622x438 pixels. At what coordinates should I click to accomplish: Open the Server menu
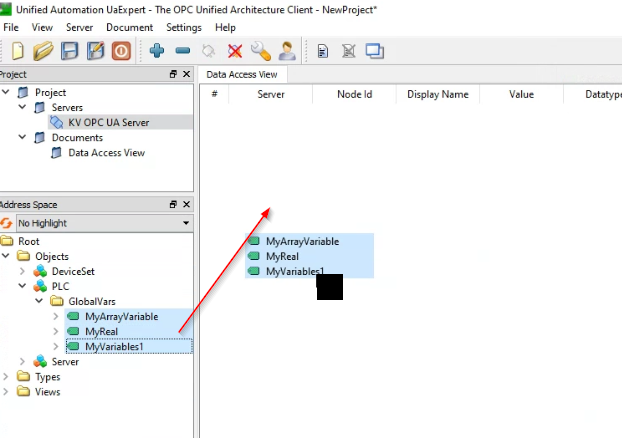(x=79, y=27)
